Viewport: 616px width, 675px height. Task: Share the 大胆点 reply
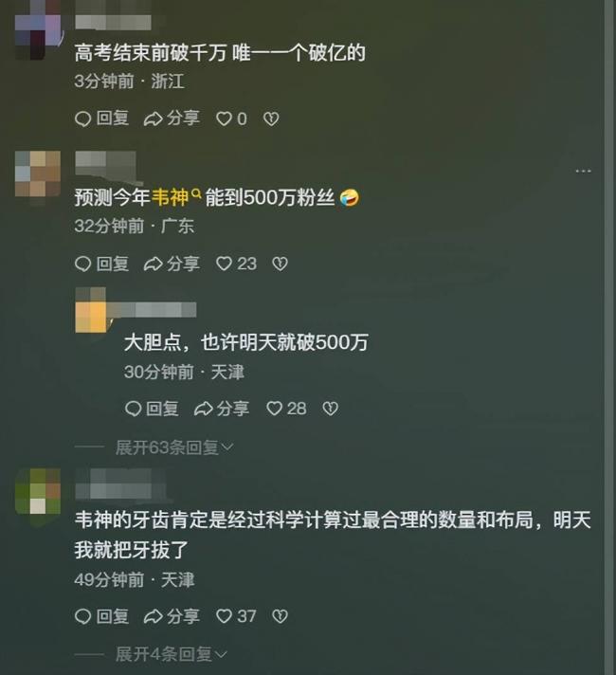pos(221,408)
